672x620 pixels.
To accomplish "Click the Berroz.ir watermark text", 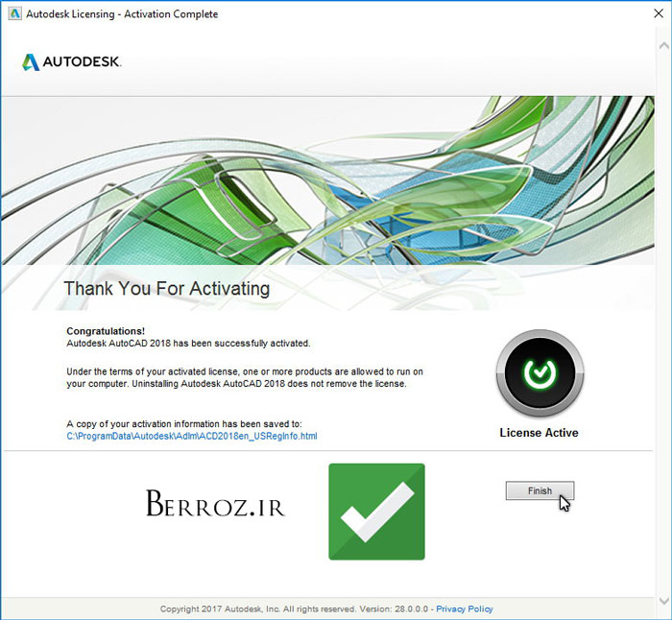I will click(x=215, y=505).
